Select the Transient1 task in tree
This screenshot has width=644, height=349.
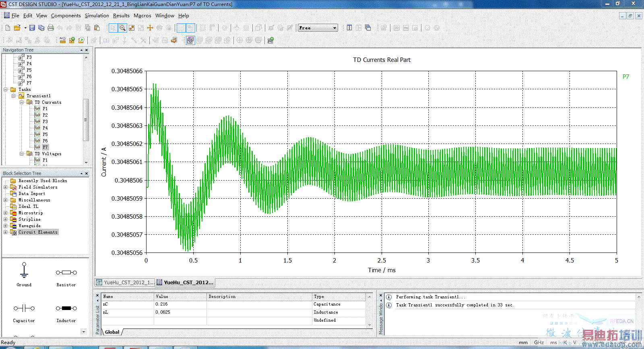pyautogui.click(x=38, y=96)
